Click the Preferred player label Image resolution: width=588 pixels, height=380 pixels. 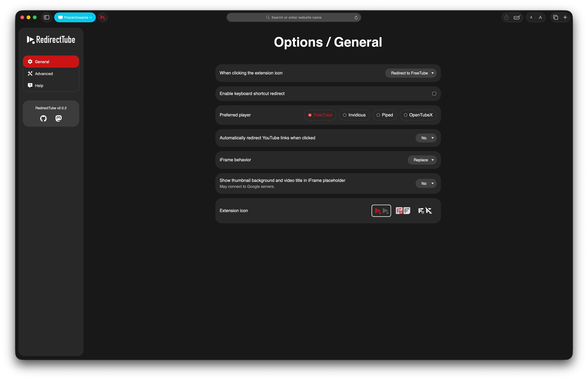point(235,115)
